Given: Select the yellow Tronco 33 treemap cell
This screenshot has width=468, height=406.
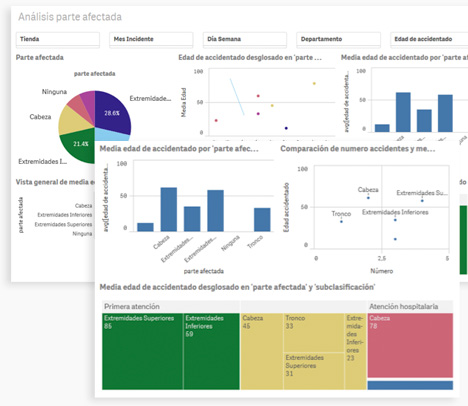Looking at the screenshot, I should [x=314, y=333].
